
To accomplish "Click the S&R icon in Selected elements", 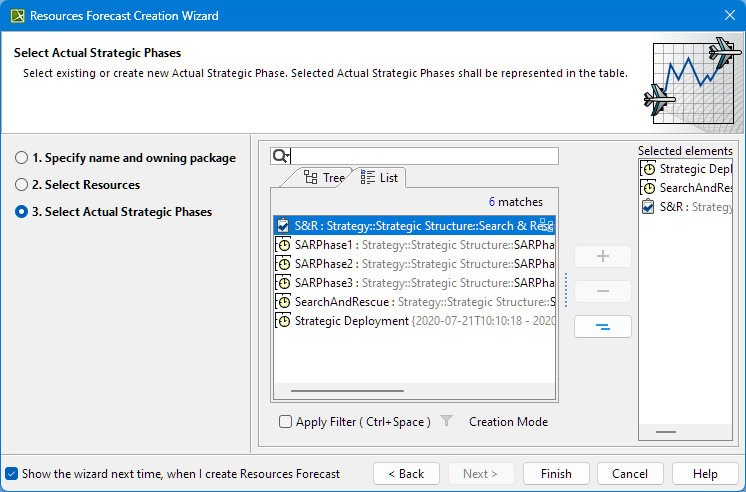I will click(x=649, y=207).
